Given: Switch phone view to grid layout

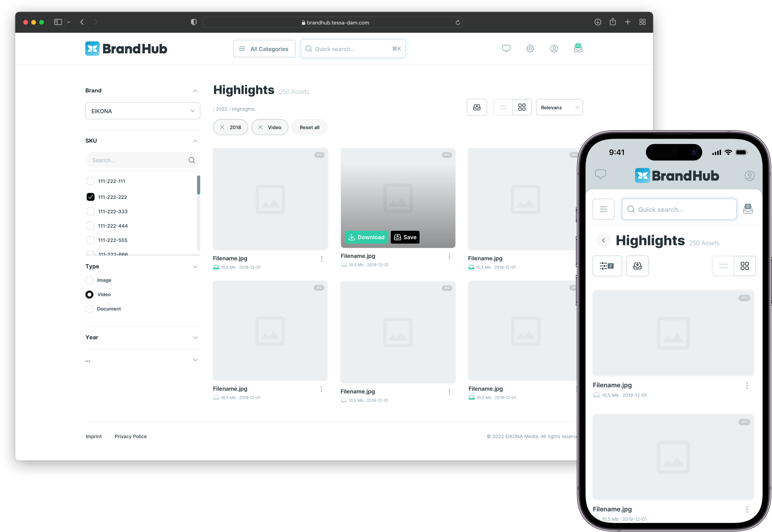Looking at the screenshot, I should 745,266.
